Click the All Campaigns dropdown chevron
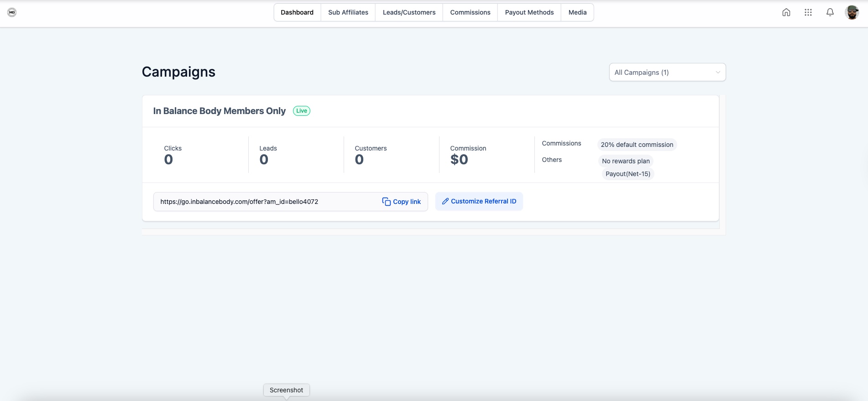Screen dimensions: 868x401 click(718, 73)
